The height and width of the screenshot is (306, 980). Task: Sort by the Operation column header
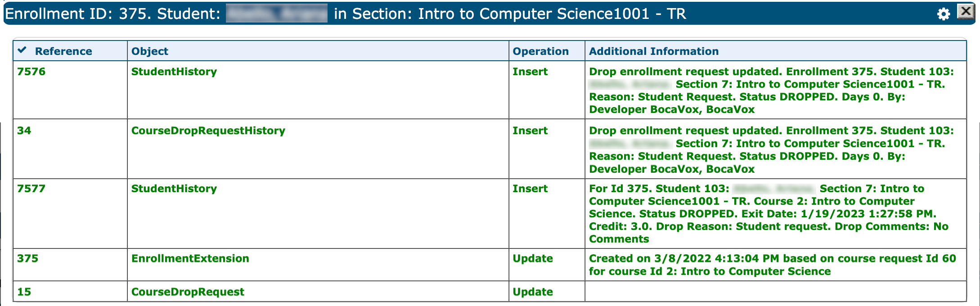(540, 51)
